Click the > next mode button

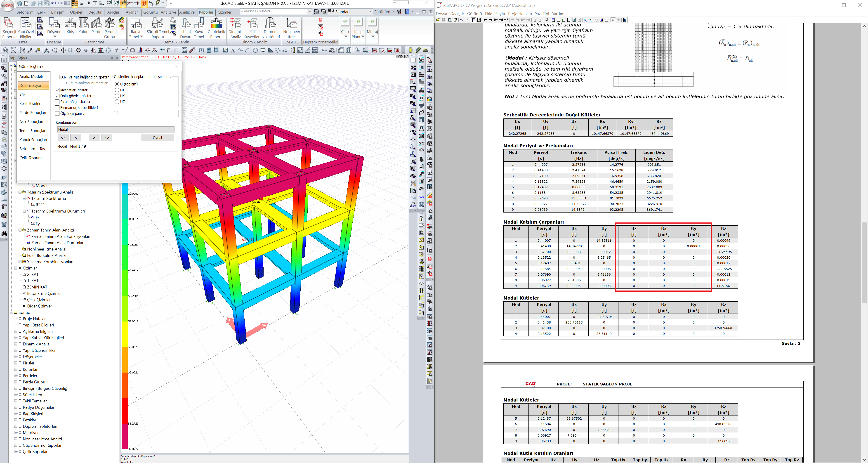tap(94, 137)
